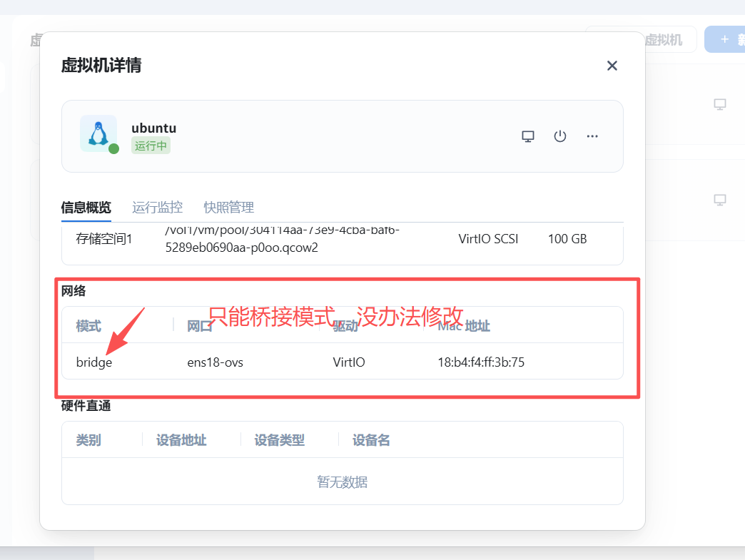Click the green running status dot
Viewport: 745px width, 560px height.
(113, 148)
